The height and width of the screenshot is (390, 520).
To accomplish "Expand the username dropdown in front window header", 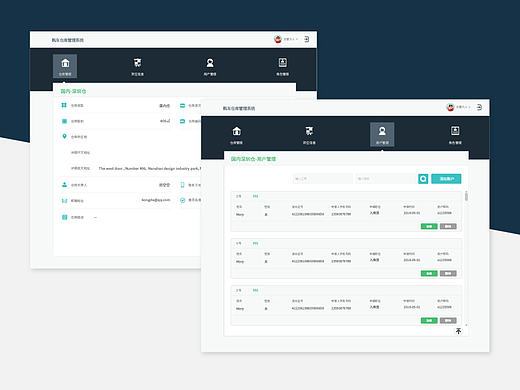I will pyautogui.click(x=463, y=107).
